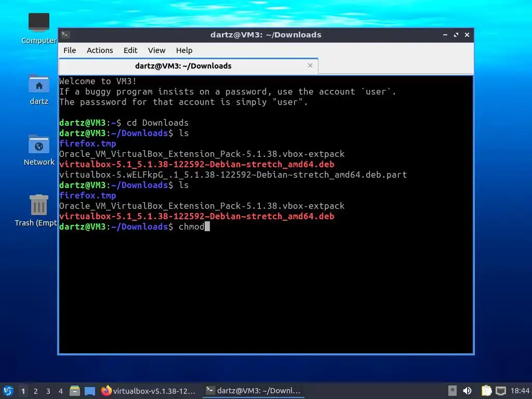
Task: Open the network connection tray icon
Action: (500, 391)
